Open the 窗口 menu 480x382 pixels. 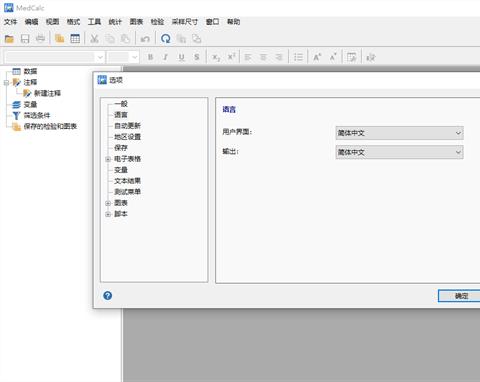pos(213,22)
